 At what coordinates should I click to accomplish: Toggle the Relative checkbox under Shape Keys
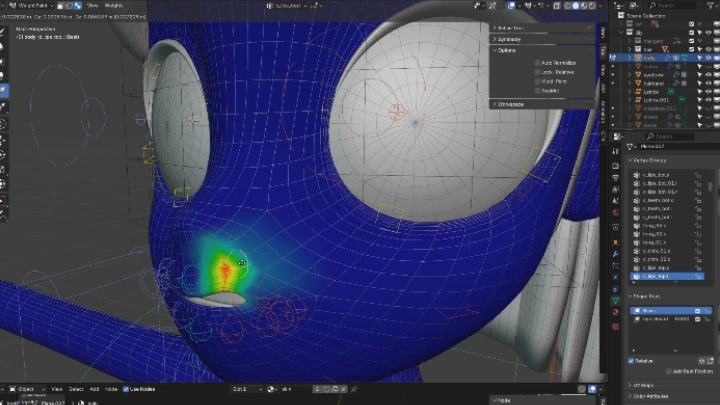pos(631,361)
